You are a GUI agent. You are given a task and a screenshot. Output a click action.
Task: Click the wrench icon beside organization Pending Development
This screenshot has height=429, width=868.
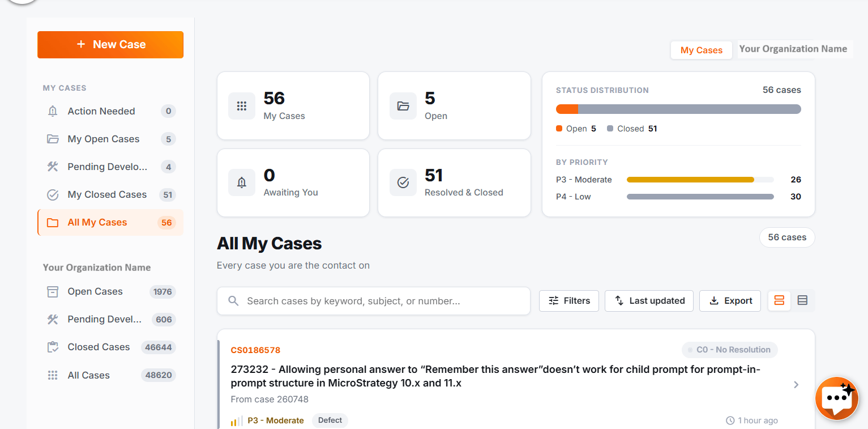pyautogui.click(x=53, y=319)
